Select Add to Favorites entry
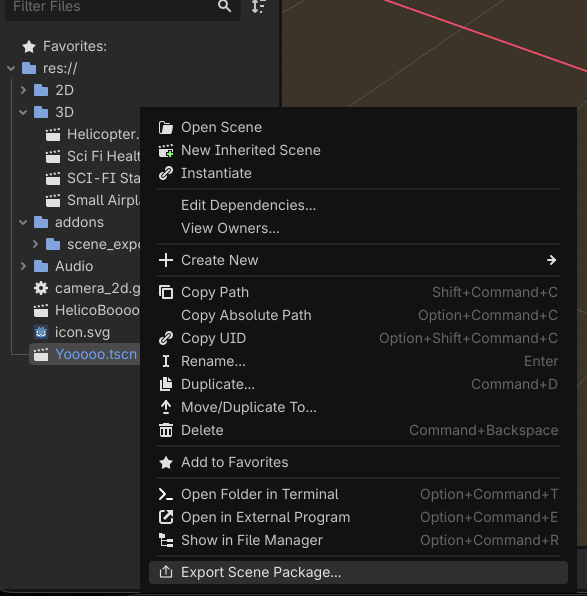587x596 pixels. pyautogui.click(x=359, y=462)
